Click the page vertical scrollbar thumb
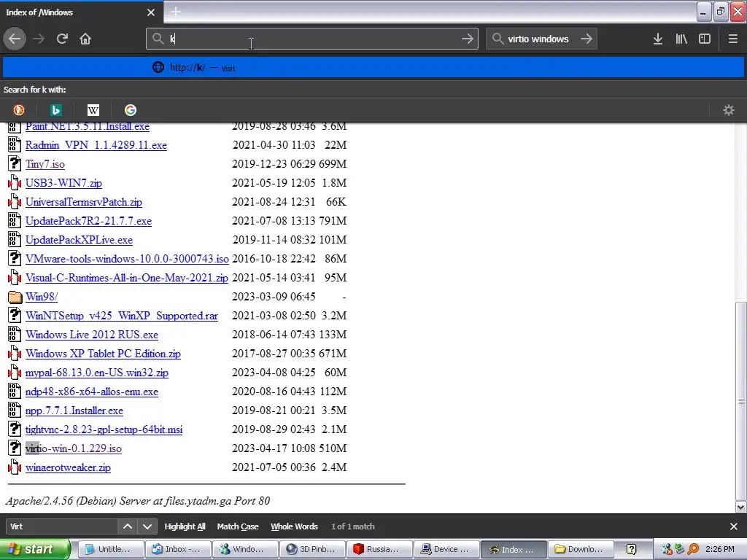 click(x=741, y=401)
